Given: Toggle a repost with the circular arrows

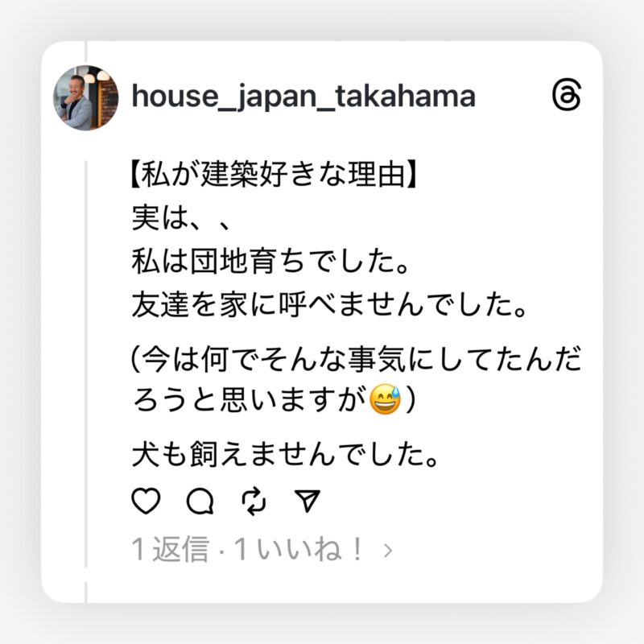Looking at the screenshot, I should (x=253, y=502).
